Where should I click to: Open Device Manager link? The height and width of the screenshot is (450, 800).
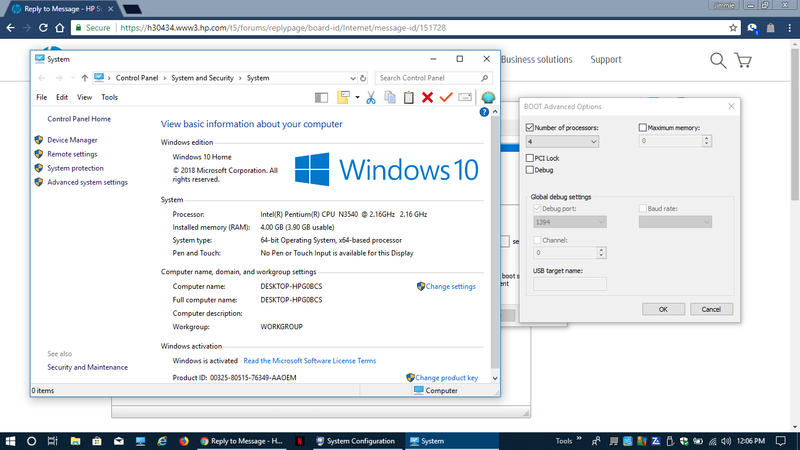72,140
